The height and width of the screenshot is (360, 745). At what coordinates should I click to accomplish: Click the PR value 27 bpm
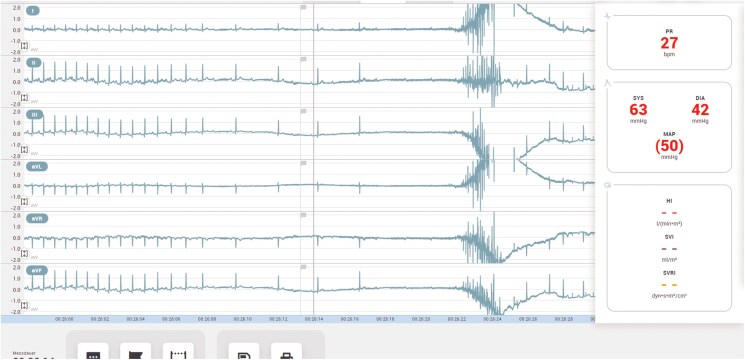[x=669, y=43]
